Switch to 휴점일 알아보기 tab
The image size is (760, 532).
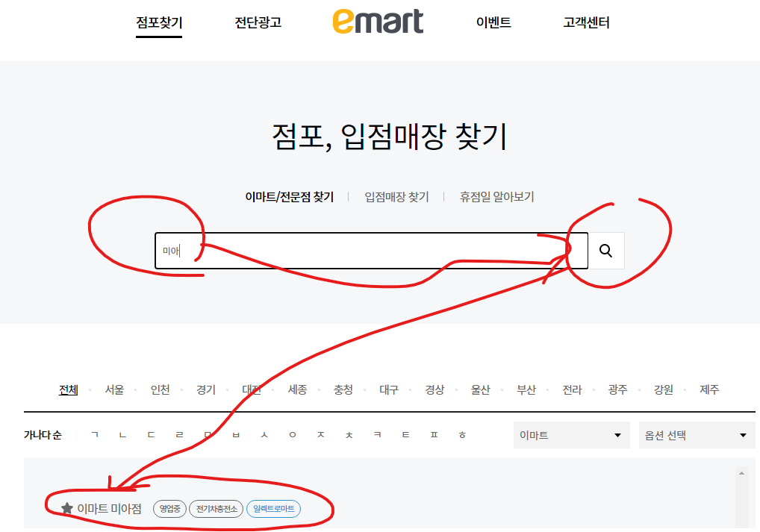coord(496,197)
